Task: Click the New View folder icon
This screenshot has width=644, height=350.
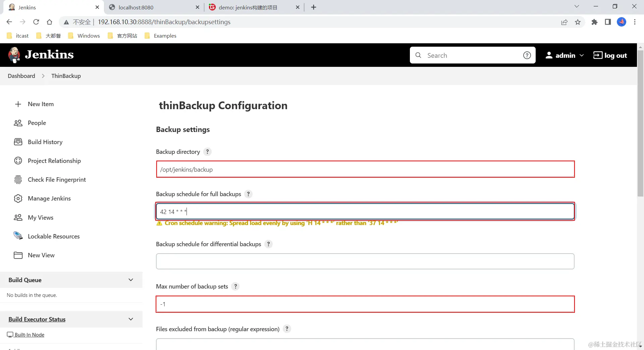Action: pyautogui.click(x=18, y=255)
